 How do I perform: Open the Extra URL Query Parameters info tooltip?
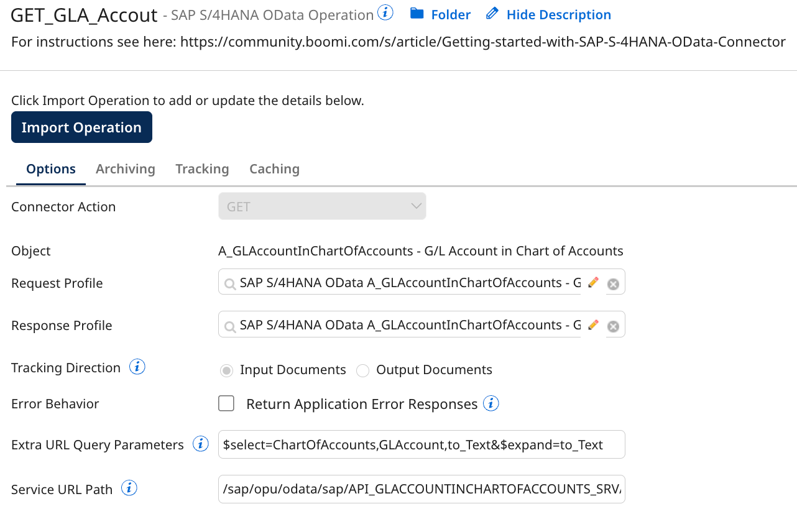click(x=200, y=443)
